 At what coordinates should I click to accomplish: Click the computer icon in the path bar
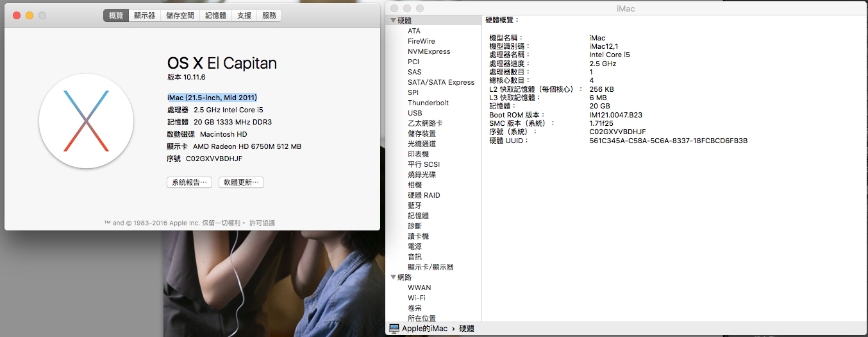395,328
